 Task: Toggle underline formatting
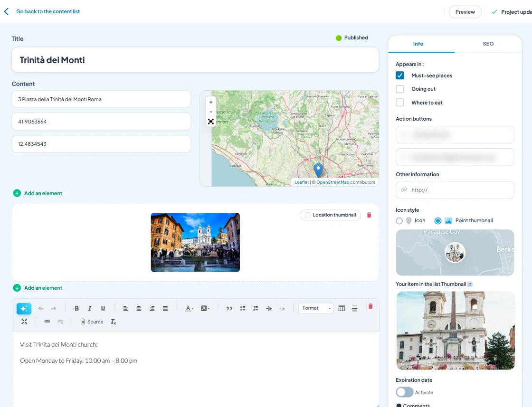coord(103,308)
